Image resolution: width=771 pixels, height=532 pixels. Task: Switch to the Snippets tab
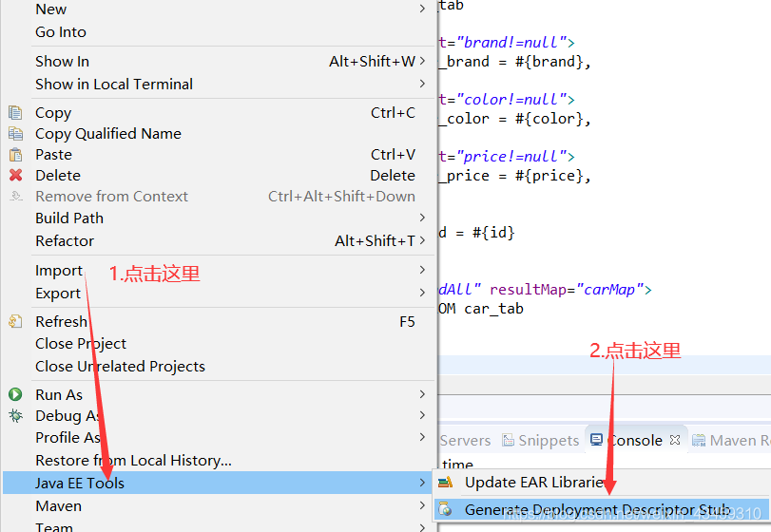(540, 440)
